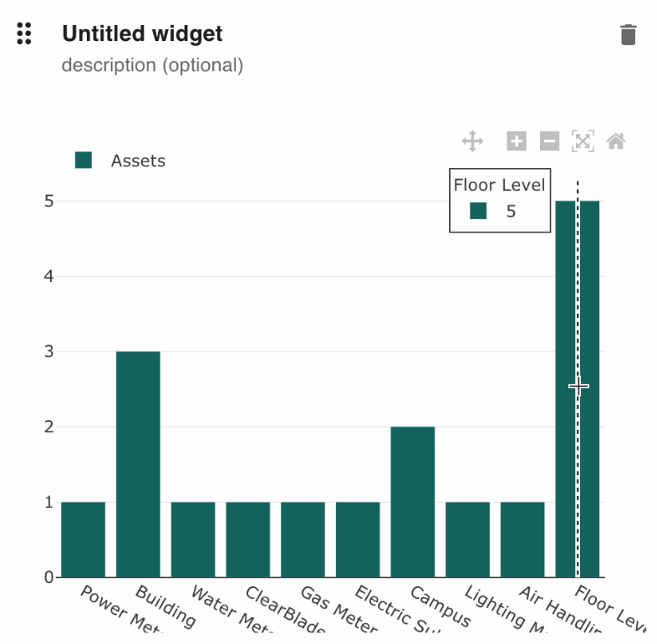Image resolution: width=657 pixels, height=644 pixels.
Task: Toggle the Assets series legend label
Action: [138, 161]
